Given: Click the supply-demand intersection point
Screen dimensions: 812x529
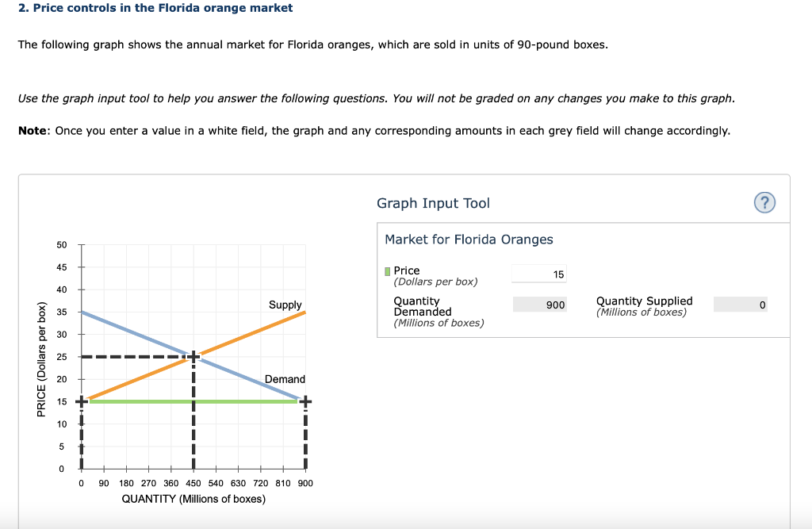Looking at the screenshot, I should click(x=193, y=357).
